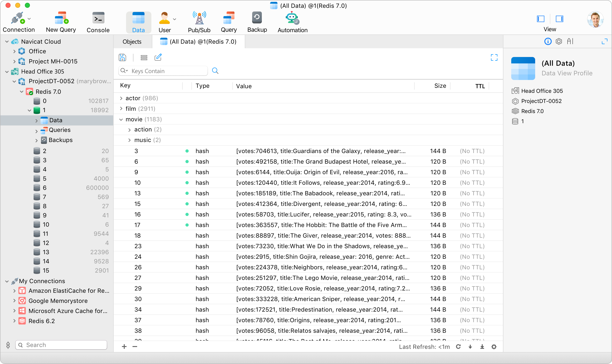Image resolution: width=612 pixels, height=364 pixels.
Task: Switch to the Objects tab
Action: (132, 42)
